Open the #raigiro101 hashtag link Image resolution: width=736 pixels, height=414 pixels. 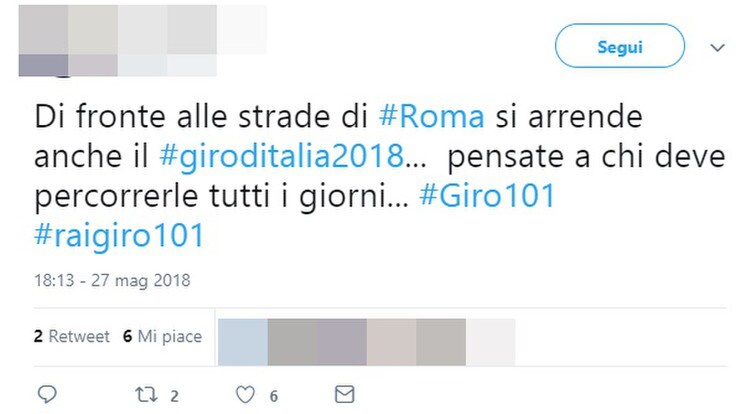coord(119,235)
